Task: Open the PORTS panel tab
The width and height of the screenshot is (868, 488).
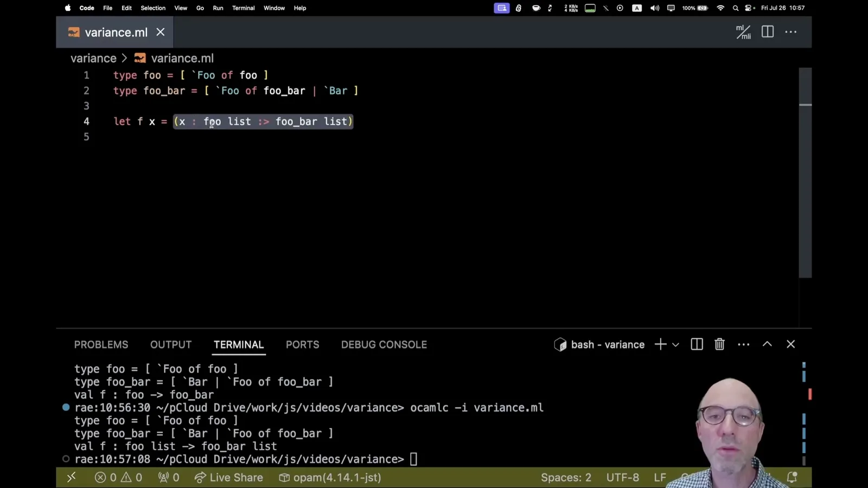Action: [303, 345]
